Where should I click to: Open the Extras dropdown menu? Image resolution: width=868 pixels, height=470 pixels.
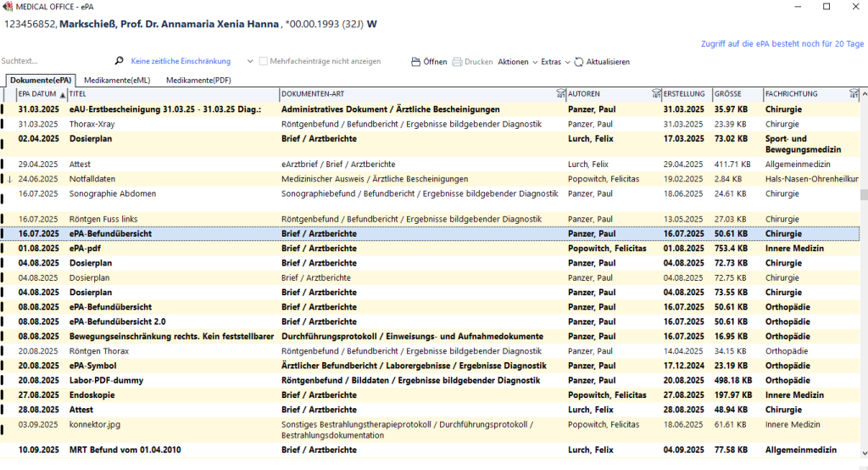pyautogui.click(x=555, y=62)
